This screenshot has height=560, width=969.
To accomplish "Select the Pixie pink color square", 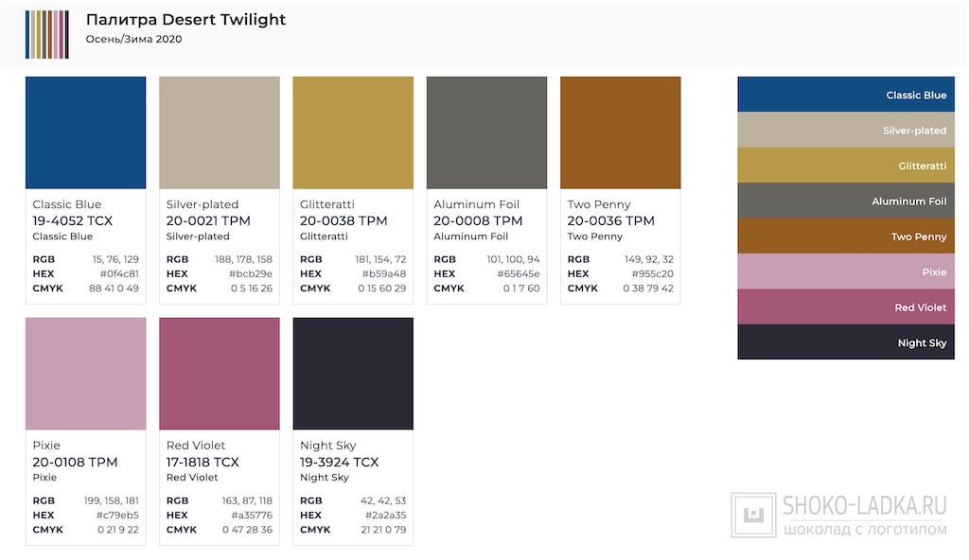I will tap(85, 374).
